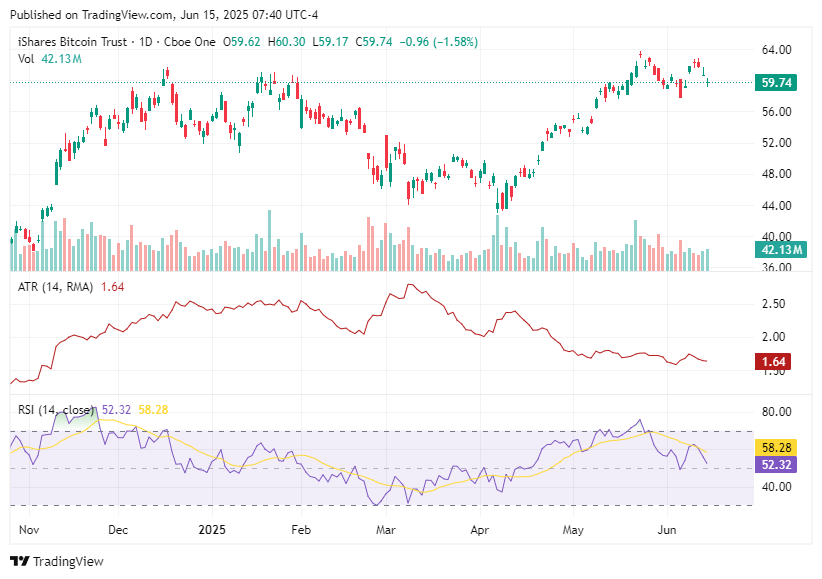Click the 42.13M volume tag on the price axis
Viewport: 822px width, 579px height.
(x=780, y=250)
